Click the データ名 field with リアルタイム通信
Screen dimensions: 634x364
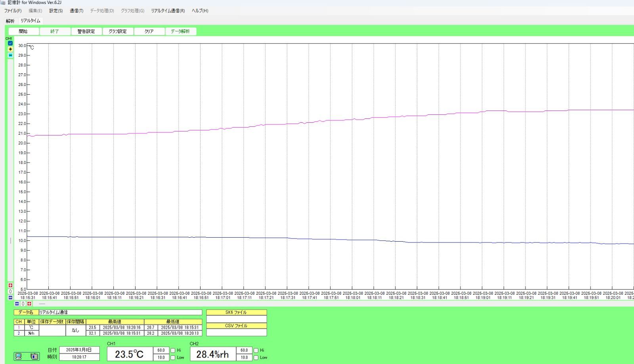[x=120, y=313]
